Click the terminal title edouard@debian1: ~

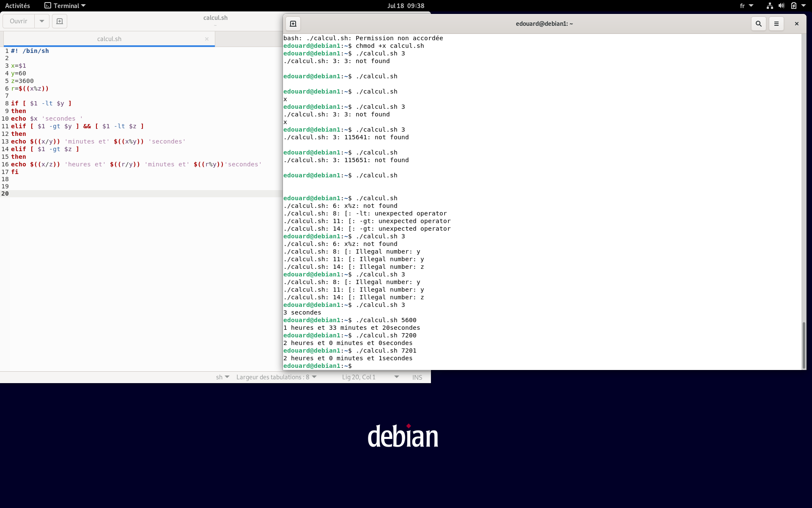coord(544,24)
